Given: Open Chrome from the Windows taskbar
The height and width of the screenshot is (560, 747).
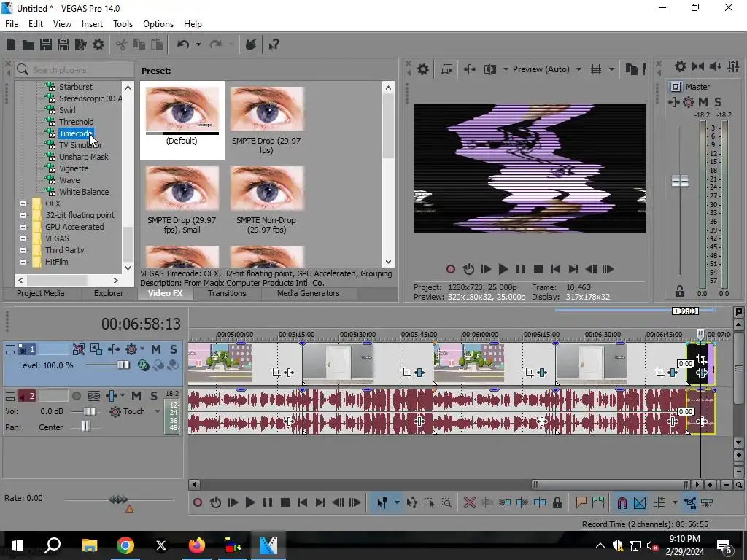Looking at the screenshot, I should pyautogui.click(x=125, y=545).
